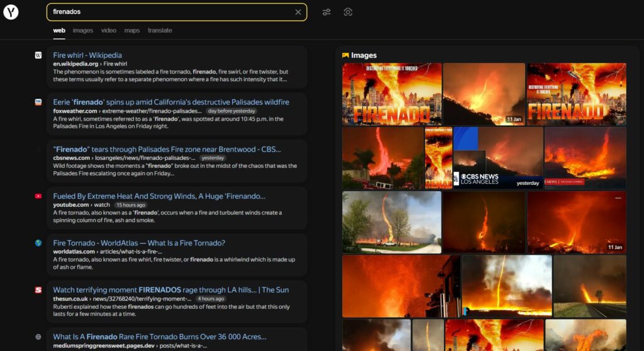This screenshot has height=351, width=644.
Task: Open Eerie 'firenado' spins up Fox Weather link
Action: click(x=171, y=102)
